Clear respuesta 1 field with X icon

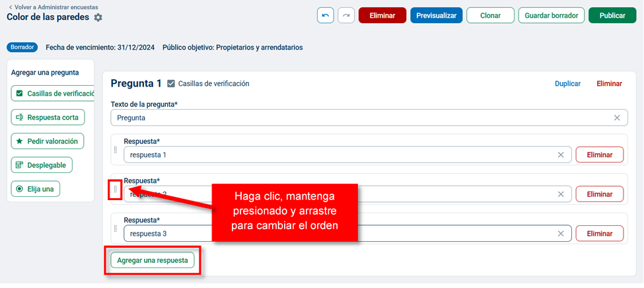point(561,155)
